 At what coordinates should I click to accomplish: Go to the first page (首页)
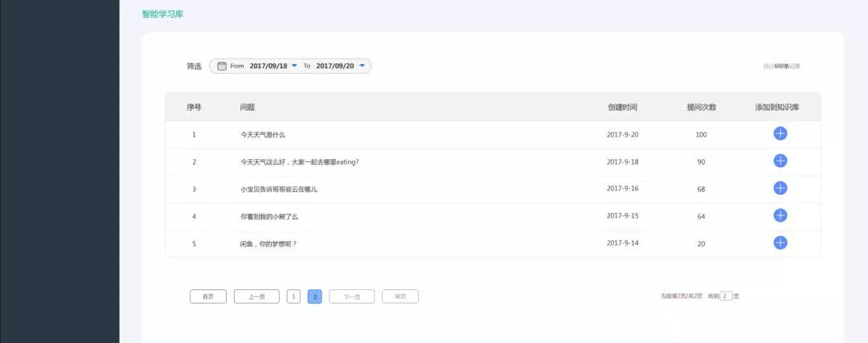[x=208, y=296]
